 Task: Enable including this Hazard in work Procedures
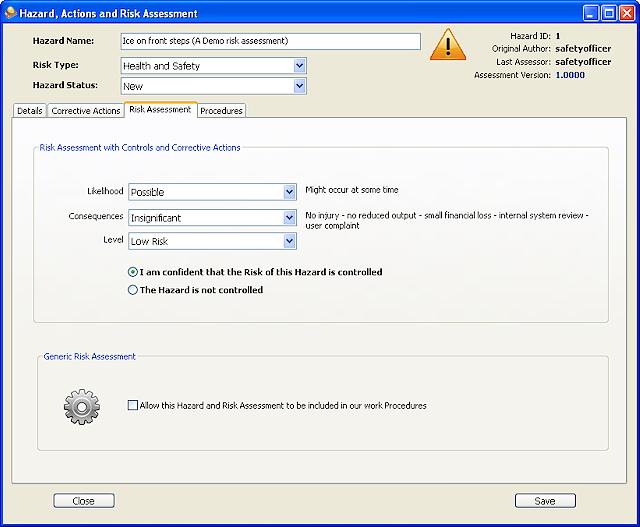tap(133, 405)
